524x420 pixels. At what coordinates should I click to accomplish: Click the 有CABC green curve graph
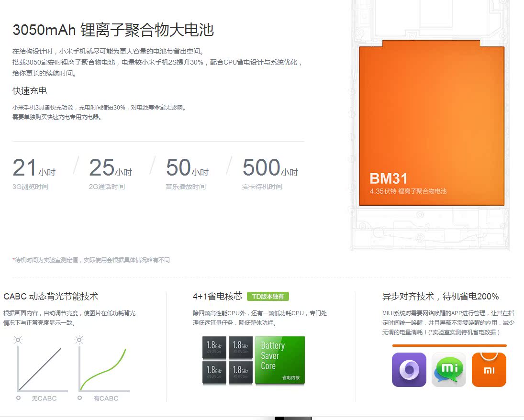point(104,369)
